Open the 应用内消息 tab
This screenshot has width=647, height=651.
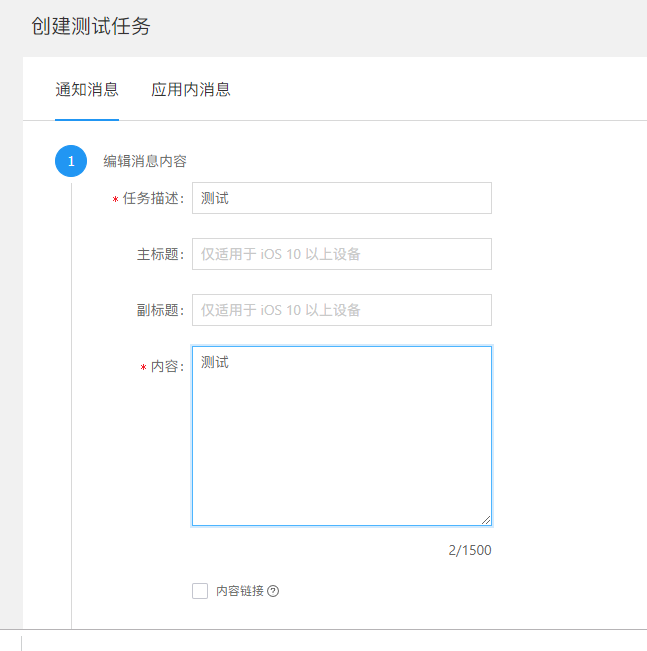(191, 90)
